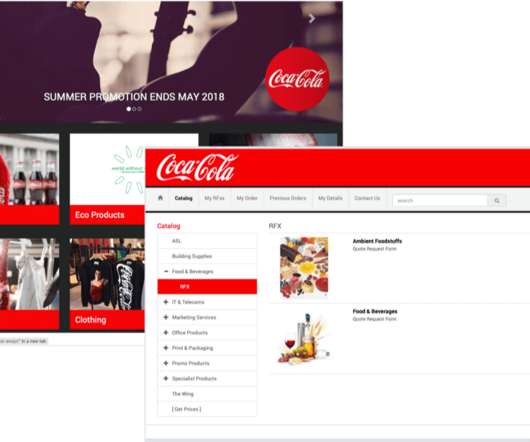Open the Food & Beverages product thumbnail
This screenshot has width=530, height=442.
tap(304, 338)
